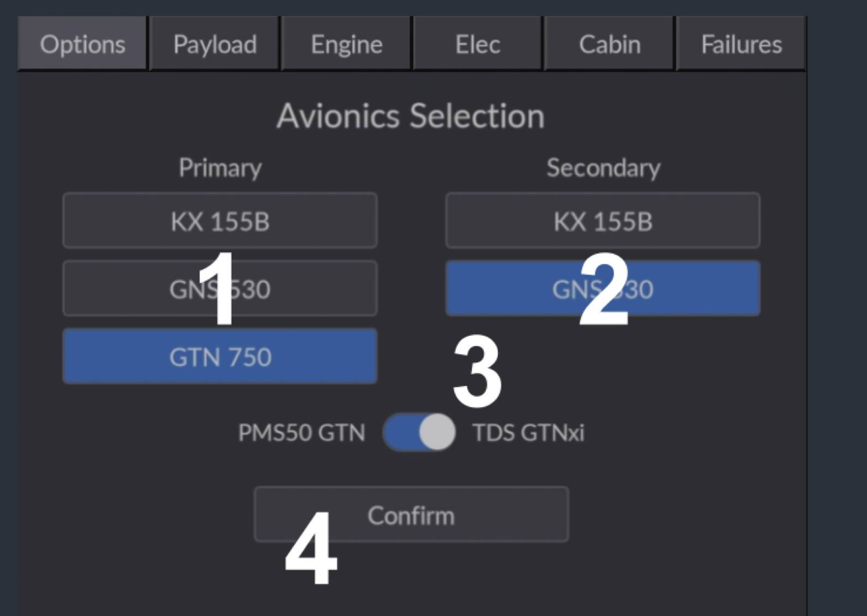Screen dimensions: 867x616
Task: Click the PMS50 GTN label
Action: [302, 433]
